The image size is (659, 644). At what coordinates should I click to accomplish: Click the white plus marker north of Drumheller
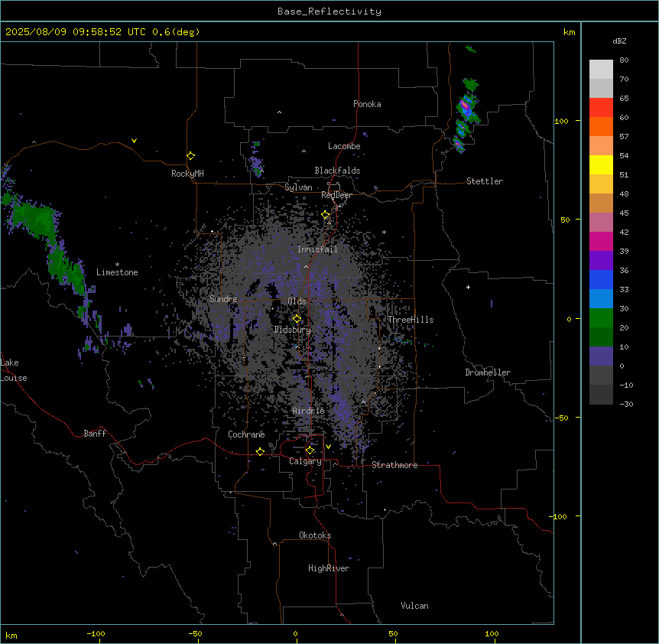pos(468,287)
